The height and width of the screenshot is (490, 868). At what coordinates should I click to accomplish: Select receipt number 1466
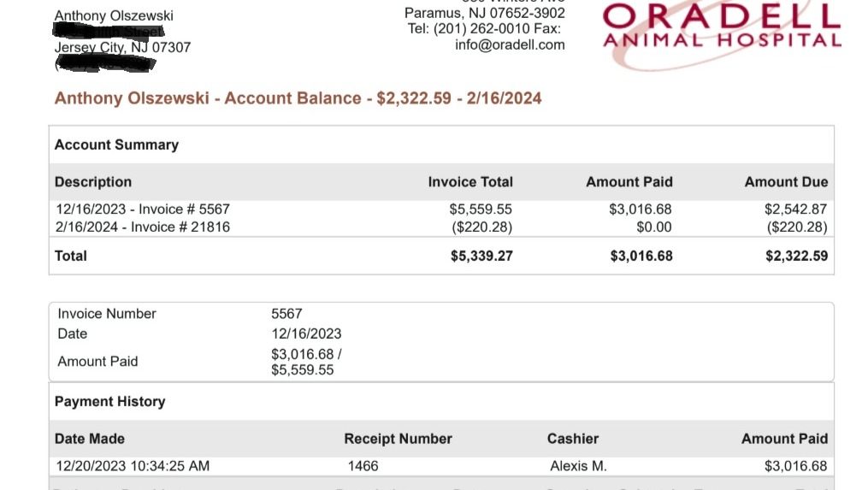point(363,466)
